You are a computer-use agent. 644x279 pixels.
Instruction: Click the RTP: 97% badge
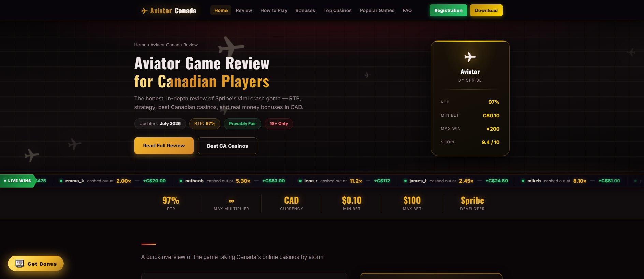205,124
